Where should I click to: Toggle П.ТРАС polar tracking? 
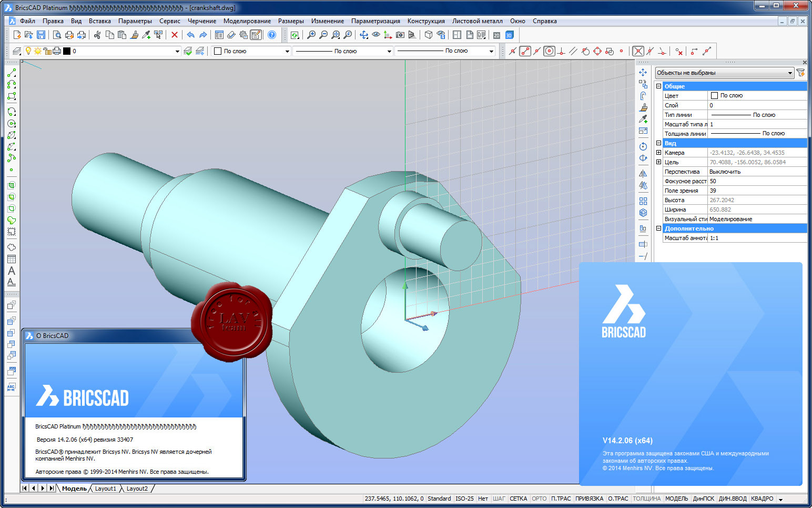(x=561, y=499)
